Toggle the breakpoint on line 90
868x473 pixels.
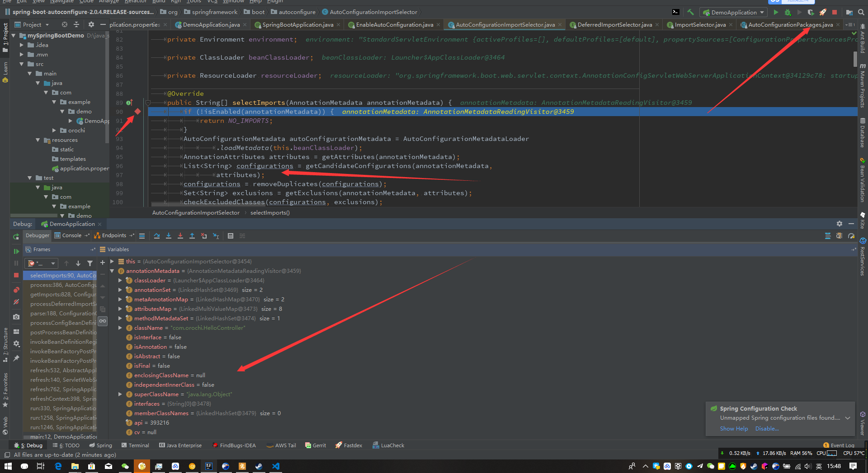[x=137, y=112]
